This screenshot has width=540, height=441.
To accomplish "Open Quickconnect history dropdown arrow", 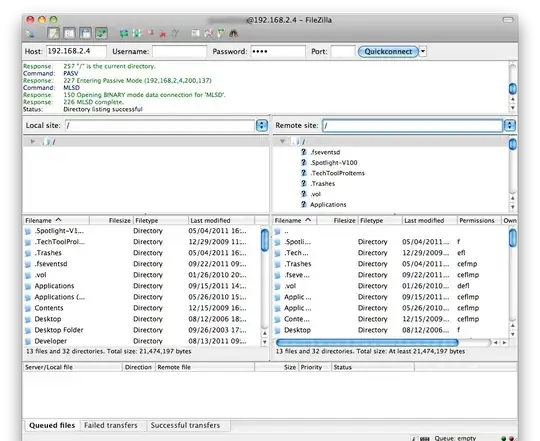I will pyautogui.click(x=423, y=52).
